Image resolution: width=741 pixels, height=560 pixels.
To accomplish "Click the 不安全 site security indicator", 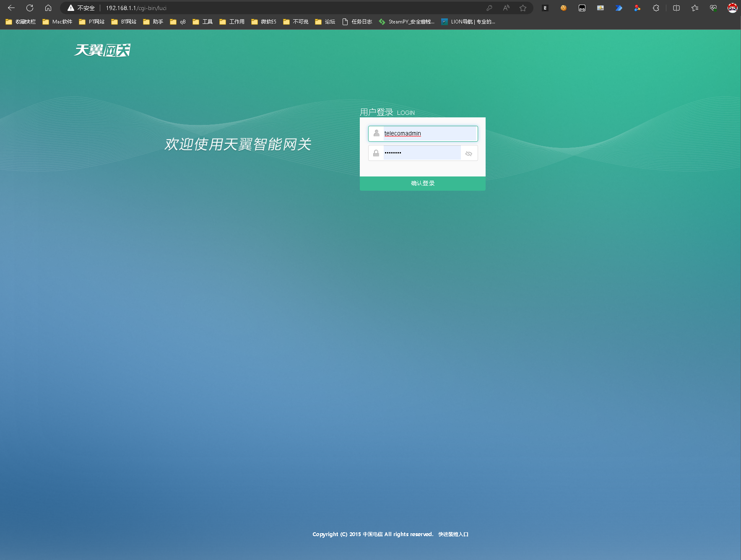I will [x=82, y=8].
